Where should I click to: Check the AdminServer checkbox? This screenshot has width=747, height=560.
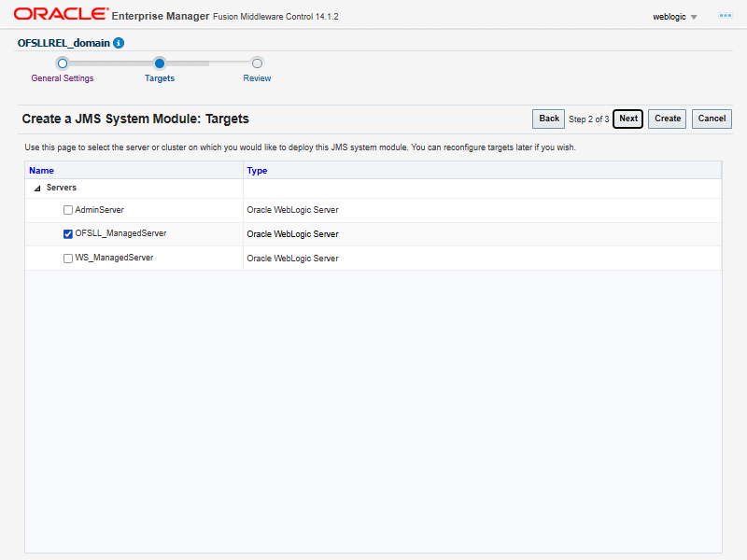[x=68, y=210]
